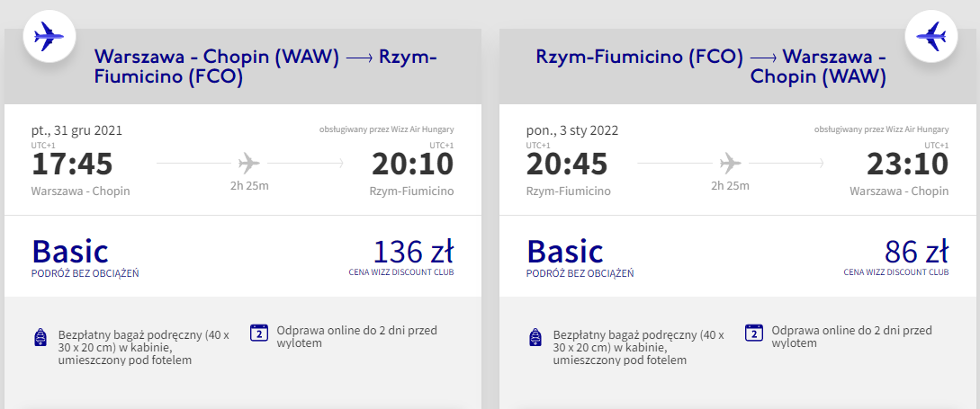
Task: Click the plane icon between 20:45 and 23:10
Action: point(731,164)
